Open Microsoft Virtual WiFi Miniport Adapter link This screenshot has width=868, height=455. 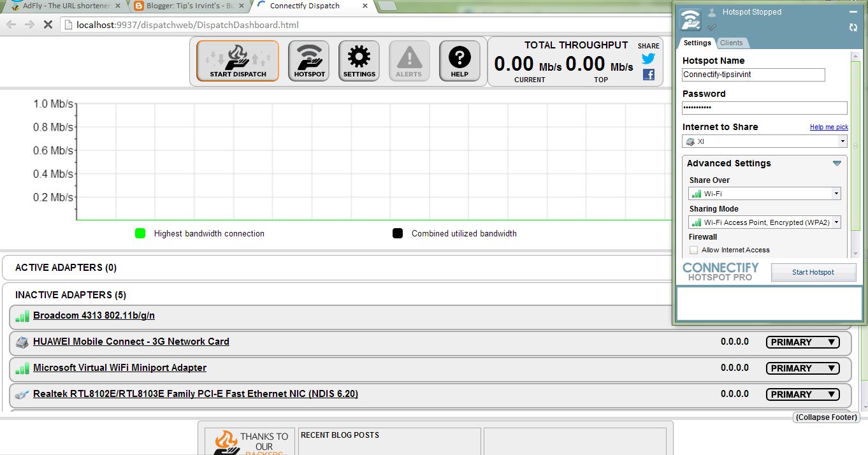click(x=120, y=368)
